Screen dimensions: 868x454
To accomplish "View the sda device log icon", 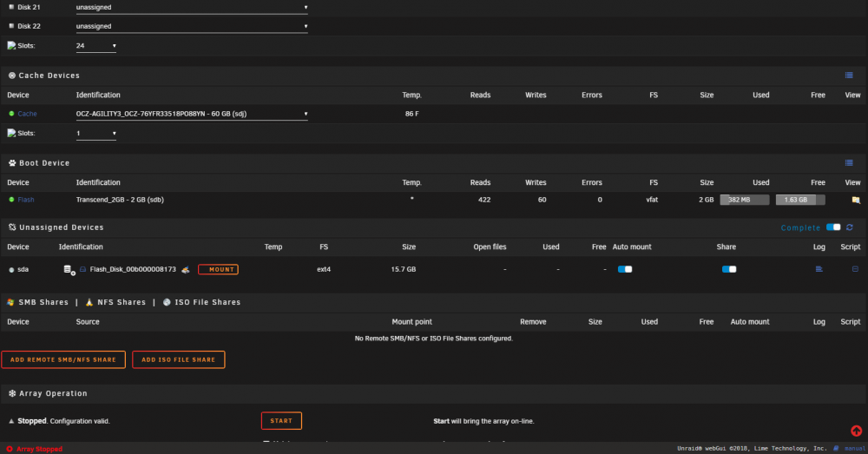I will point(819,269).
